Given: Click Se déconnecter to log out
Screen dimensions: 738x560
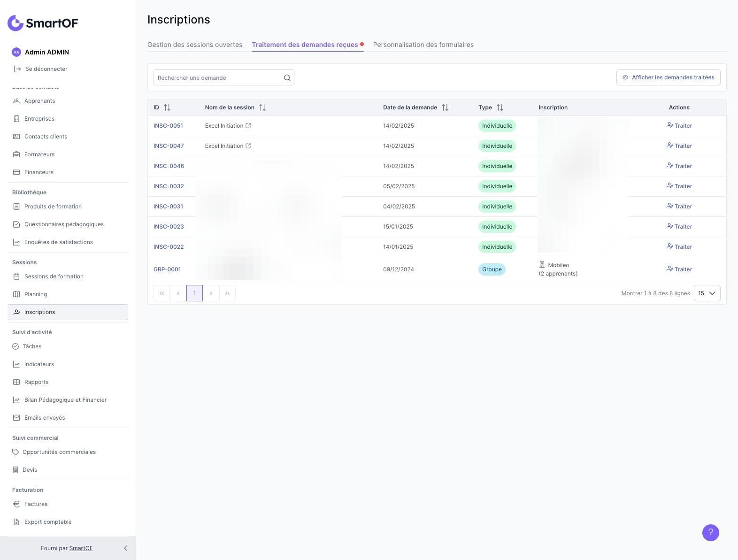Looking at the screenshot, I should pyautogui.click(x=41, y=69).
